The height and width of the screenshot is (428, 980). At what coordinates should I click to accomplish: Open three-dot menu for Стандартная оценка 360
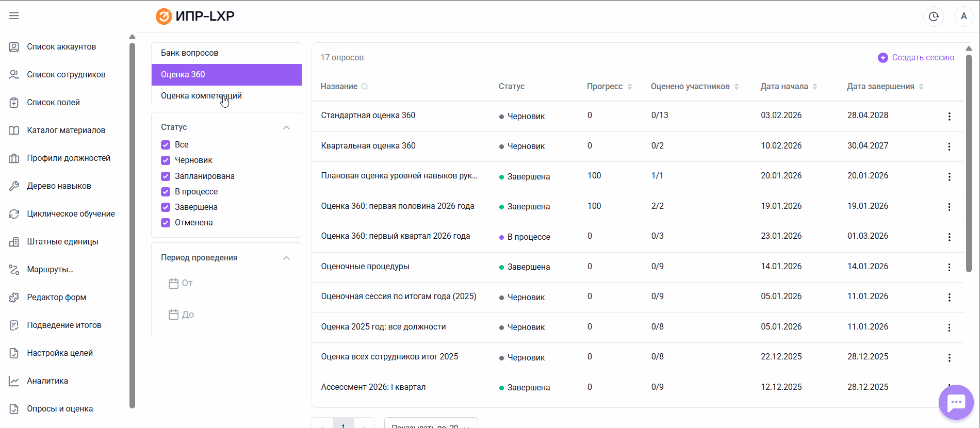[x=949, y=117]
